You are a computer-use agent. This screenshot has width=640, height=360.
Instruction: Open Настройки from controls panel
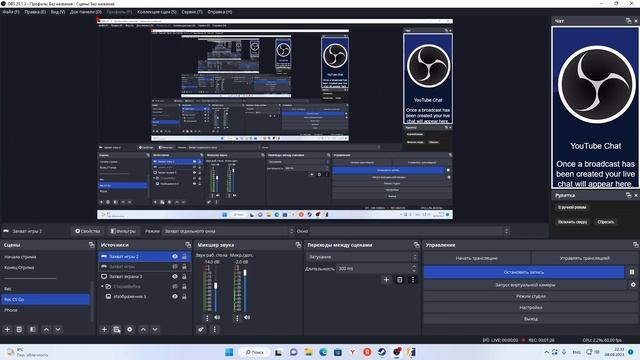pyautogui.click(x=531, y=307)
